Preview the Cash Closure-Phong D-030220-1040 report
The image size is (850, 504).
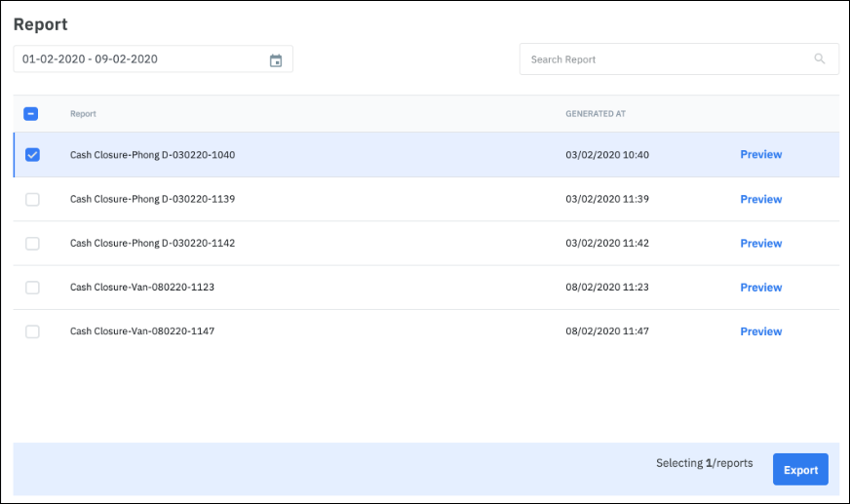pos(760,155)
